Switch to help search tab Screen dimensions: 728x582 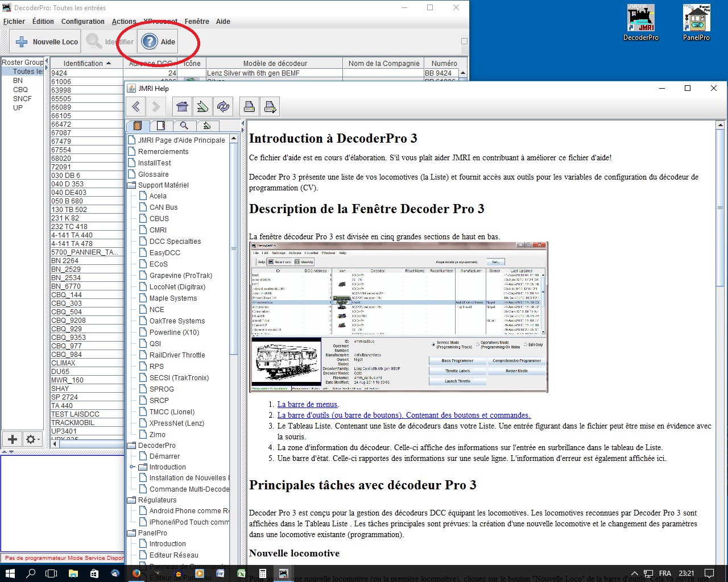184,126
